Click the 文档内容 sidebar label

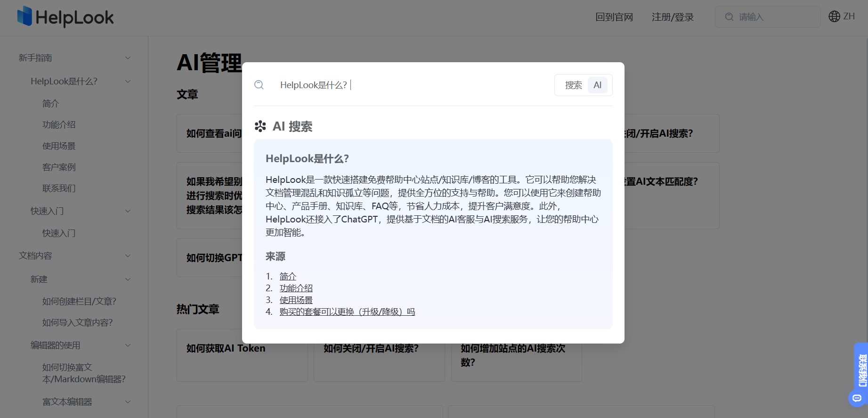pyautogui.click(x=35, y=256)
